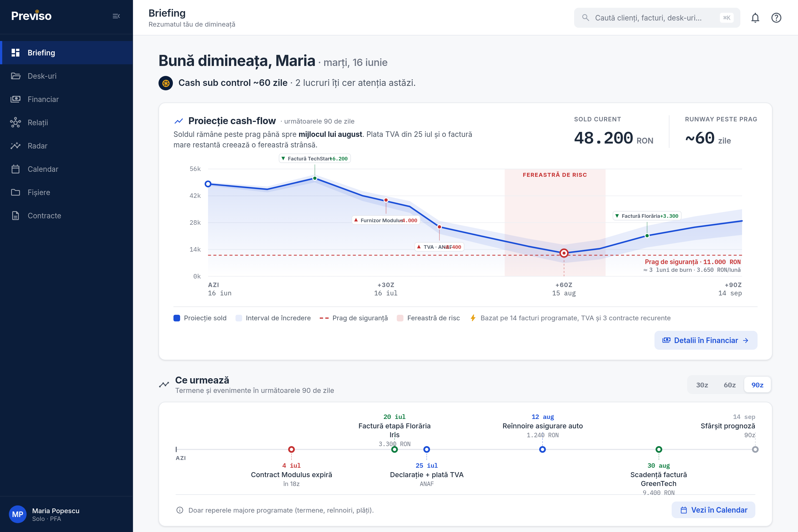The image size is (798, 532).
Task: Open notifications bell icon
Action: [x=755, y=18]
